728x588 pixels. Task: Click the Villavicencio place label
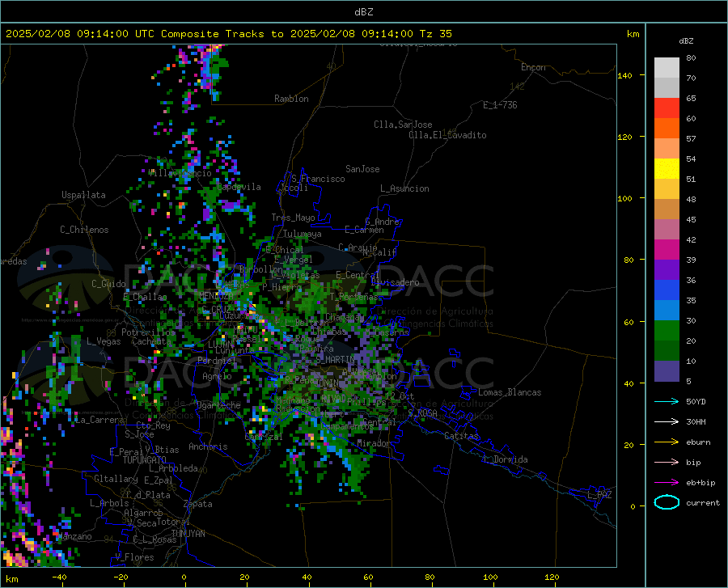tap(180, 173)
